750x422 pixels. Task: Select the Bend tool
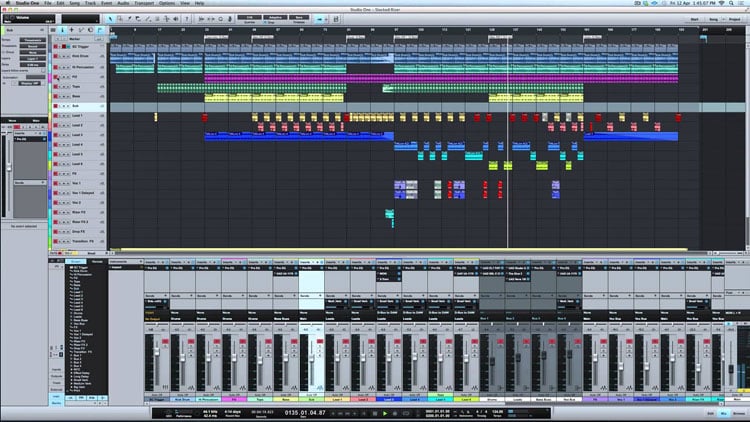tap(166, 19)
